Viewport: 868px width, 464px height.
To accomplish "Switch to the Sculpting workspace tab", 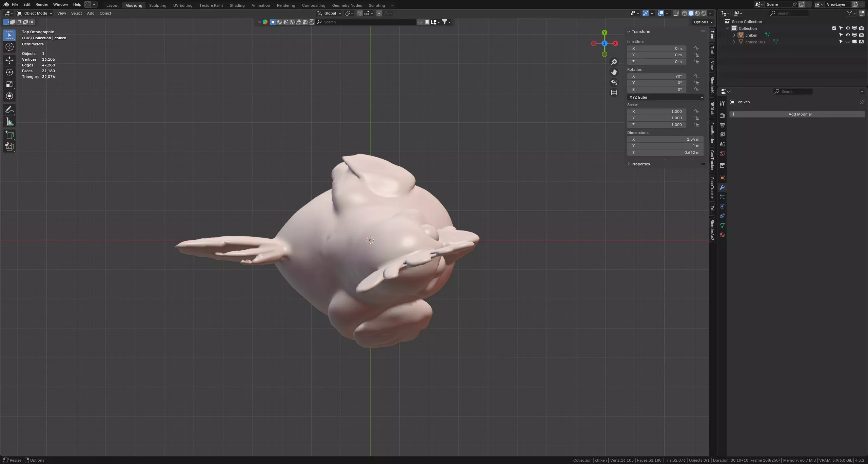I will coord(158,5).
